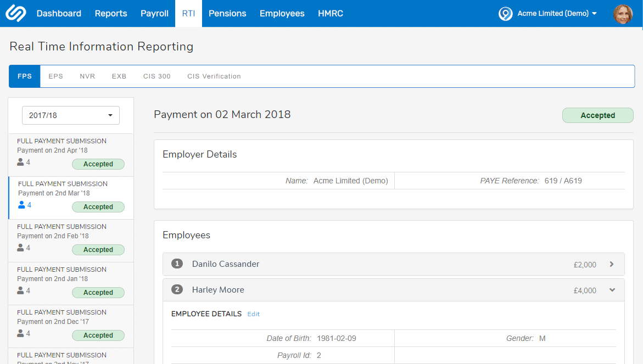Select Payment on 2nd Mar '18 submission
This screenshot has height=364, width=643.
(71, 198)
